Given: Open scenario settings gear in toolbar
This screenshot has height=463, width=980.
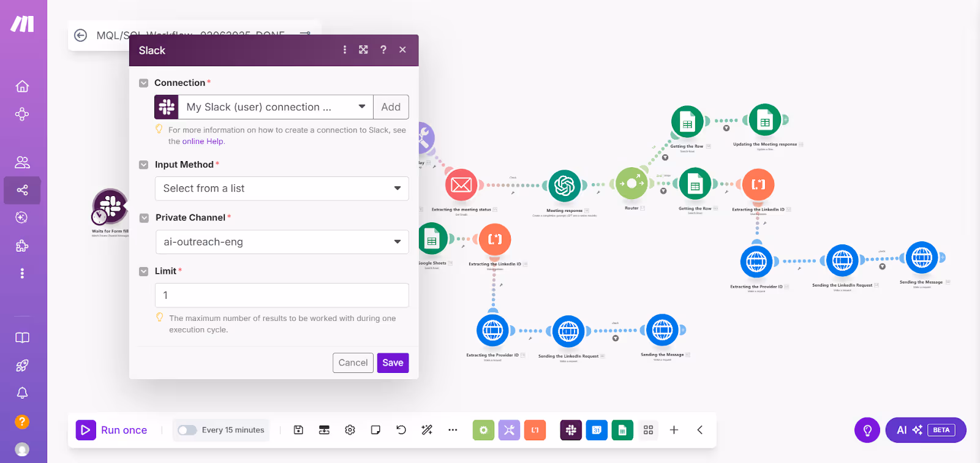Looking at the screenshot, I should coord(350,430).
